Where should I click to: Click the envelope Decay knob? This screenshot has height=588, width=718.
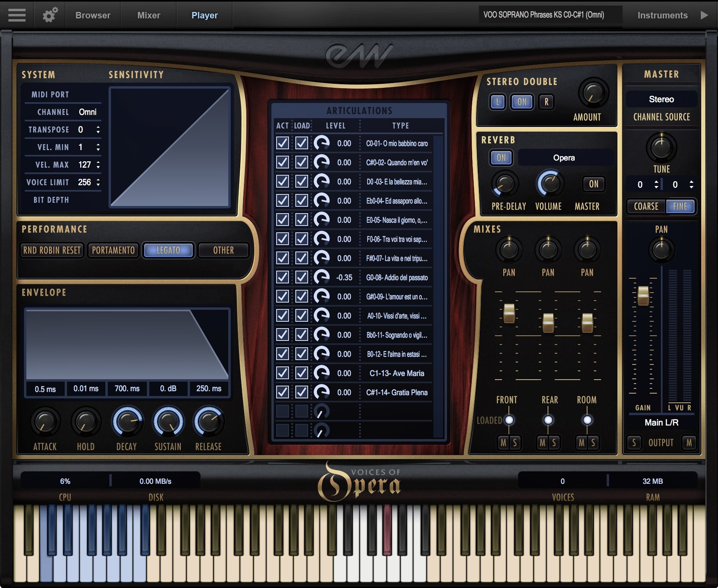tap(127, 421)
